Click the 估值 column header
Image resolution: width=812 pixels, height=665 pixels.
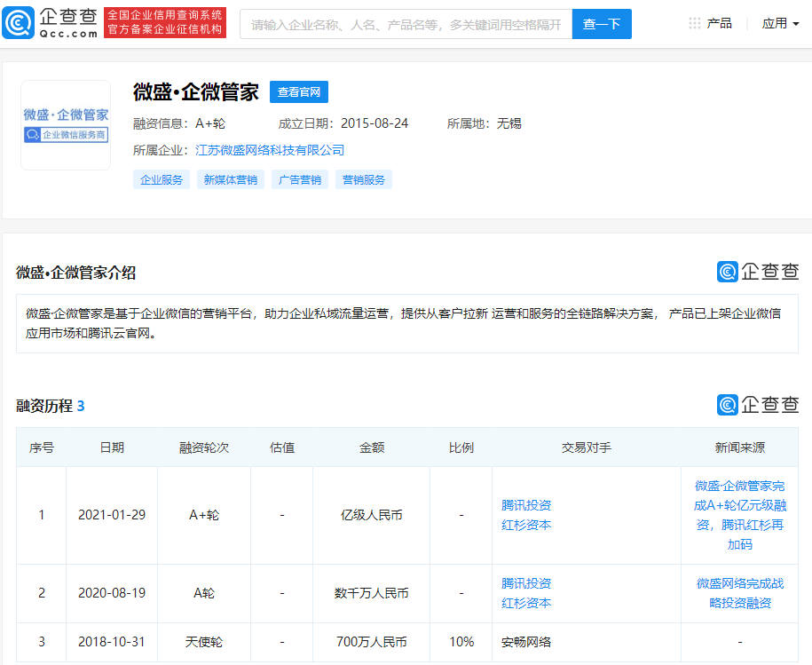pos(282,447)
